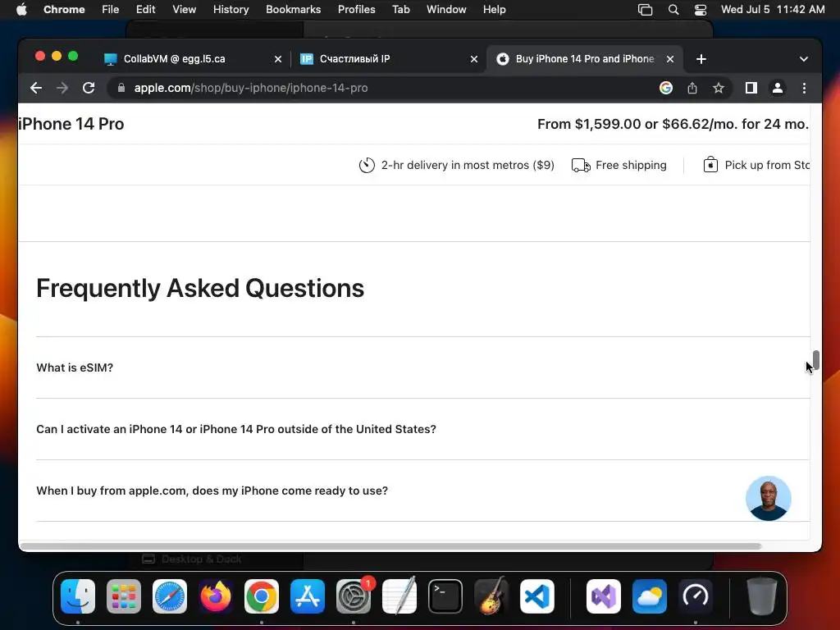This screenshot has height=630, width=840.
Task: Open Control Center in menu bar
Action: click(701, 10)
